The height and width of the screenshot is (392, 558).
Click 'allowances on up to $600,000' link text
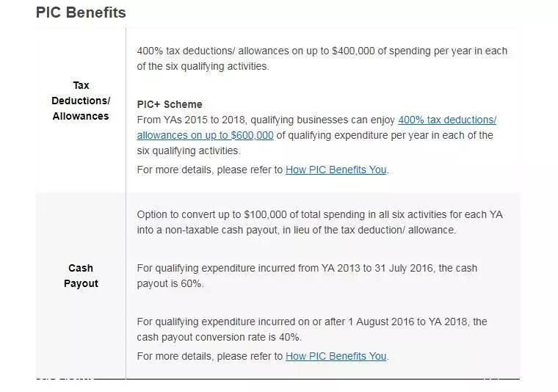[x=205, y=136]
